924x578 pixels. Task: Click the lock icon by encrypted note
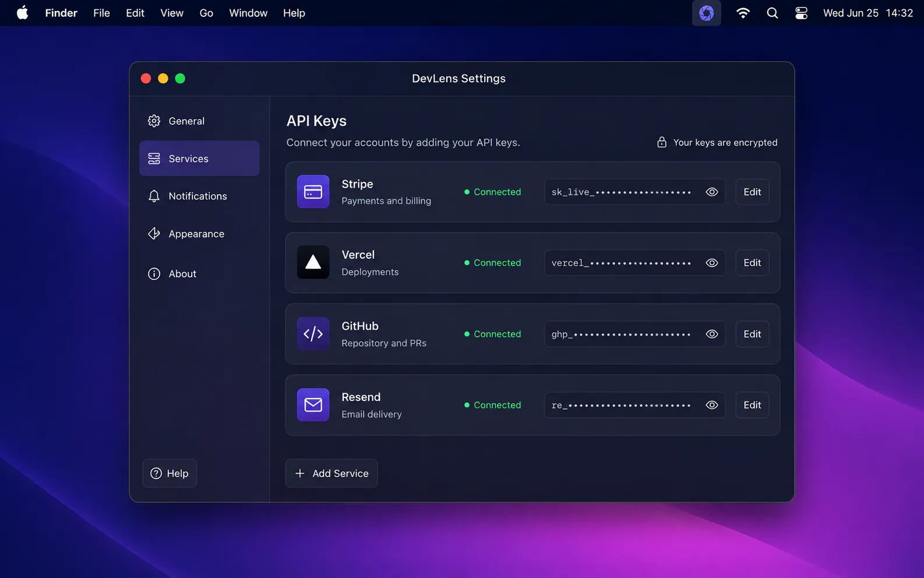[662, 142]
